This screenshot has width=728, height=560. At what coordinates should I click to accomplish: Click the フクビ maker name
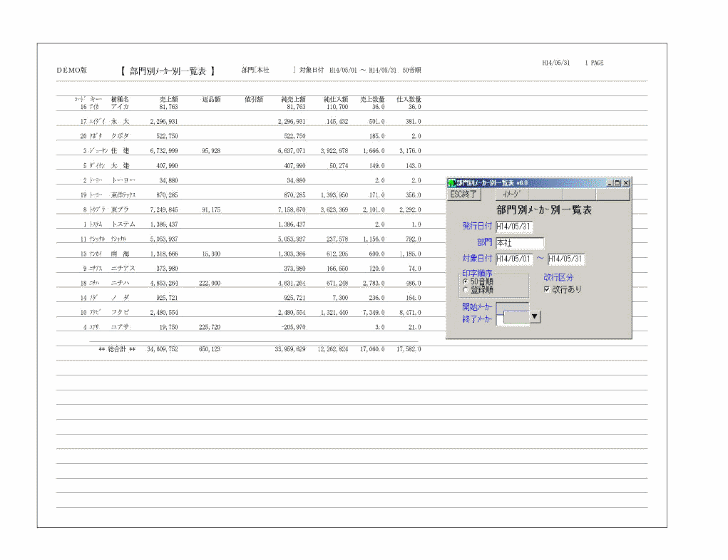[x=120, y=312]
